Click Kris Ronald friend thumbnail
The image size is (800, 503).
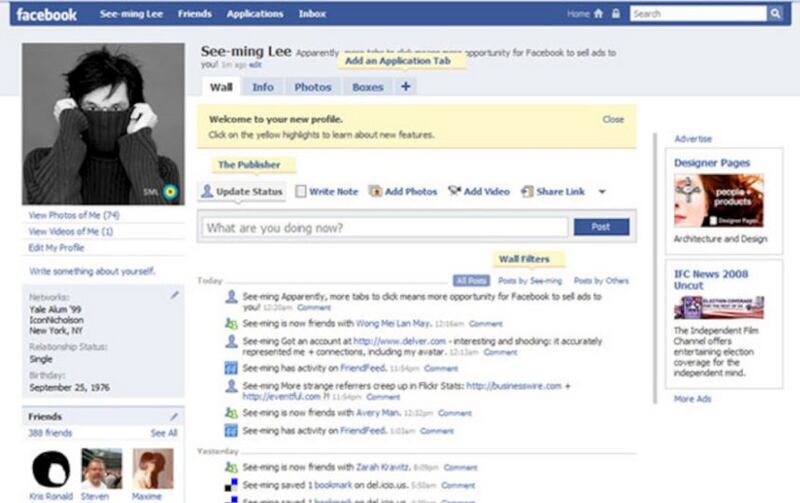coord(51,469)
